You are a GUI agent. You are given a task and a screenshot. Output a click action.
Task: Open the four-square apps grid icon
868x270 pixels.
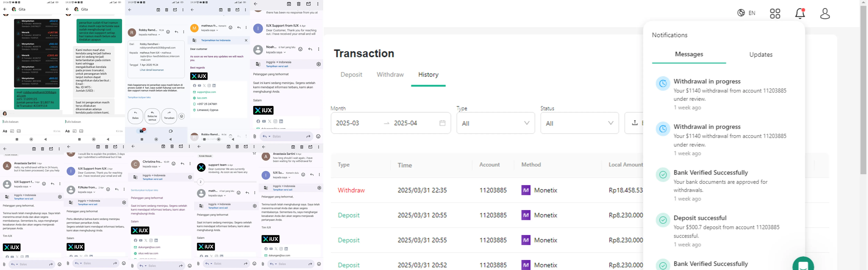tap(775, 14)
